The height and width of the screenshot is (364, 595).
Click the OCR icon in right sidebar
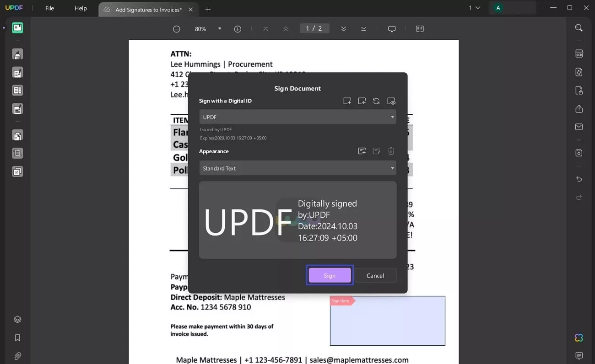[x=579, y=54]
